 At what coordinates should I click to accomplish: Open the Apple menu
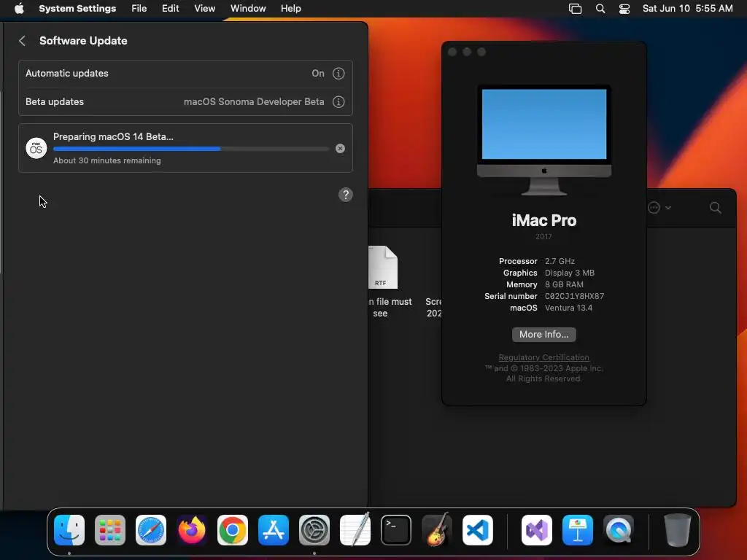19,9
